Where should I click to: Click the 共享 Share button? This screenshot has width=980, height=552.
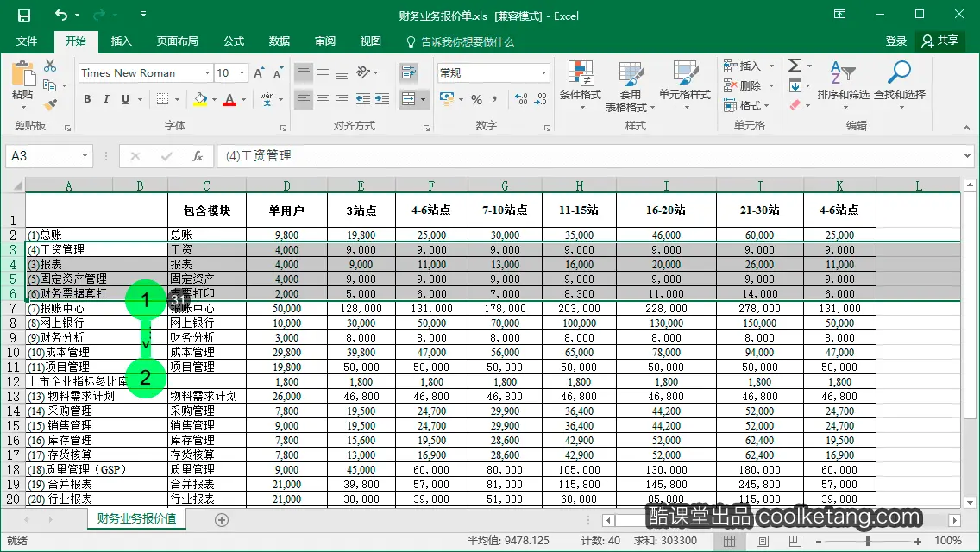point(939,41)
